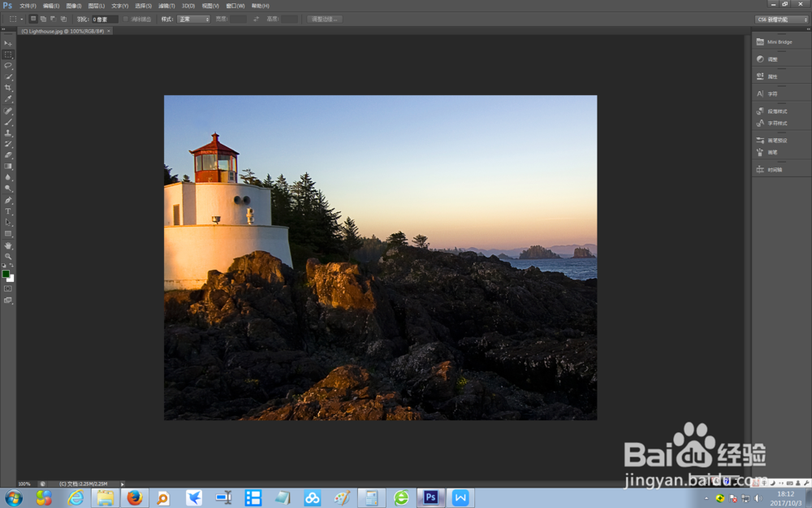Screen dimensions: 812x508
Task: Choose Add to Selection mode
Action: click(44, 19)
